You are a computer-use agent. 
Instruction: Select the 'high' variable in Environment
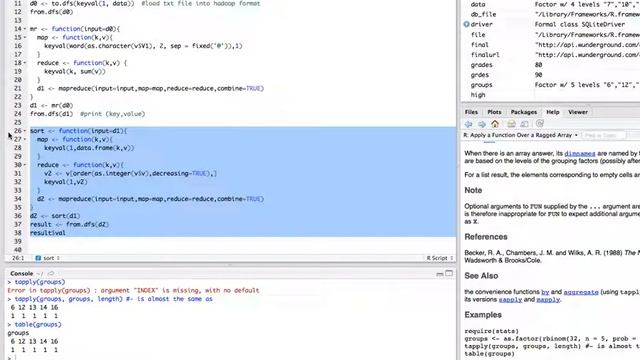tap(478, 95)
